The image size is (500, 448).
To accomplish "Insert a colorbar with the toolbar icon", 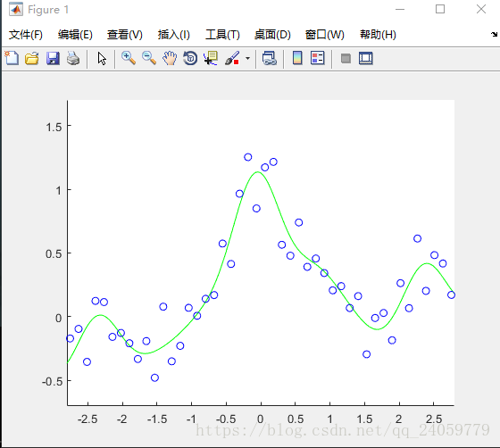I will [x=297, y=58].
